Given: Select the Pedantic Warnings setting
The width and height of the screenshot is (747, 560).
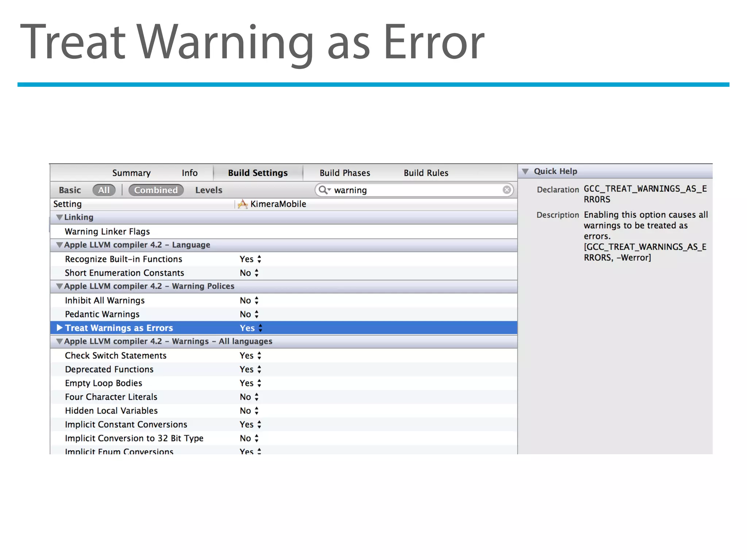Looking at the screenshot, I should 102,314.
